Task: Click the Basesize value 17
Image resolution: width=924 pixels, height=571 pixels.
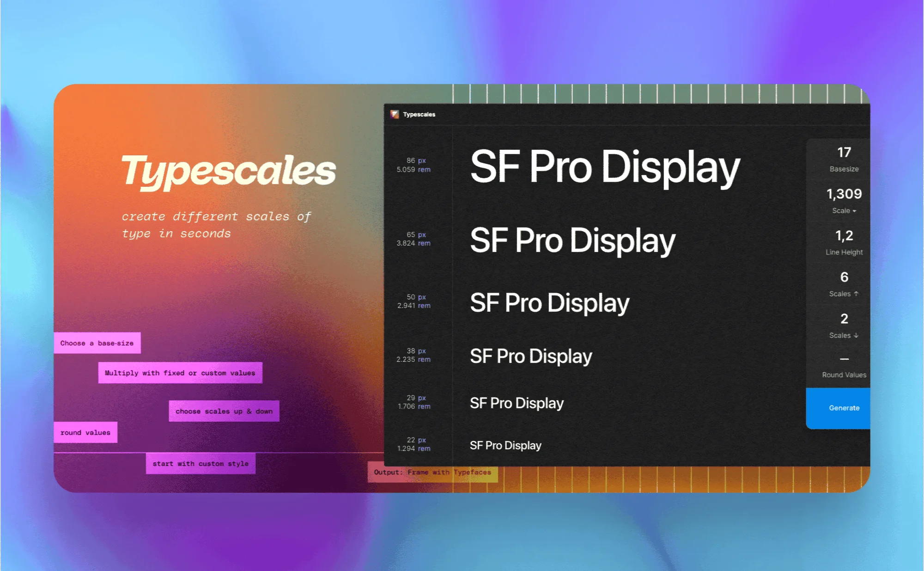Action: tap(844, 152)
